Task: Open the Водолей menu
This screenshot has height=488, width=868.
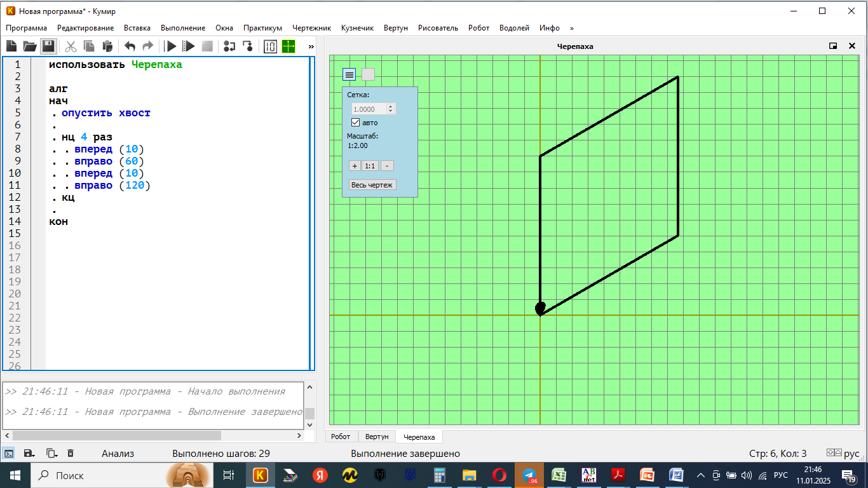Action: [x=514, y=28]
